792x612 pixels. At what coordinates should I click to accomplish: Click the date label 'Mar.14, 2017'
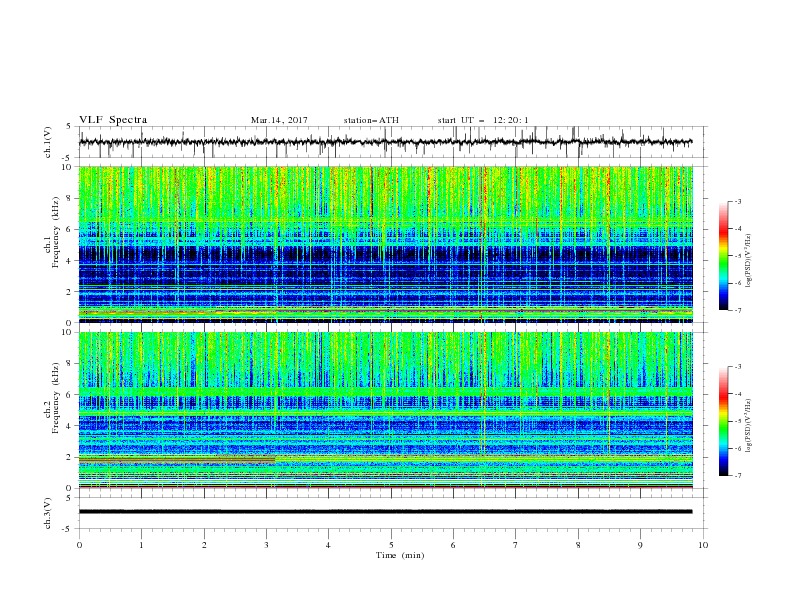pyautogui.click(x=279, y=120)
